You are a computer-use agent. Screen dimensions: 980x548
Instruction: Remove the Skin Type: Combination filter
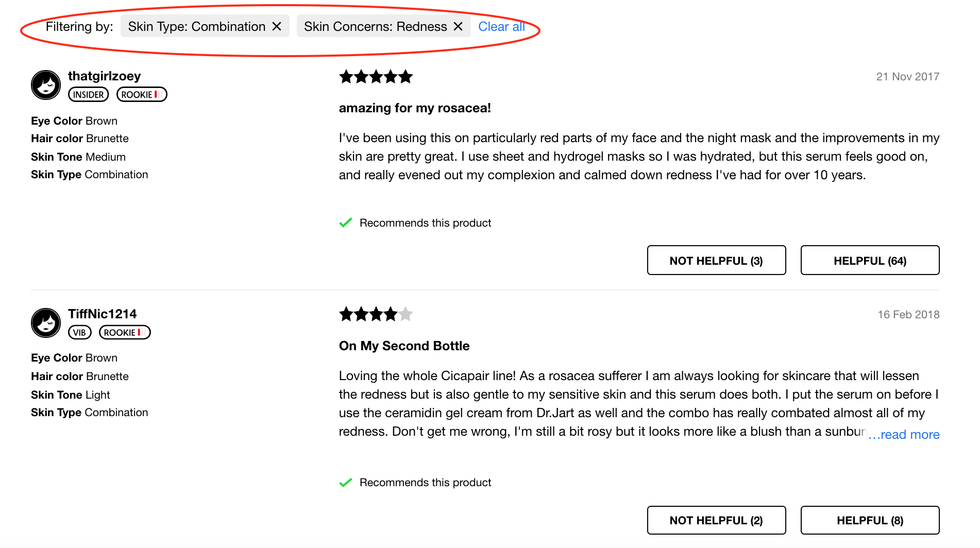coord(277,26)
